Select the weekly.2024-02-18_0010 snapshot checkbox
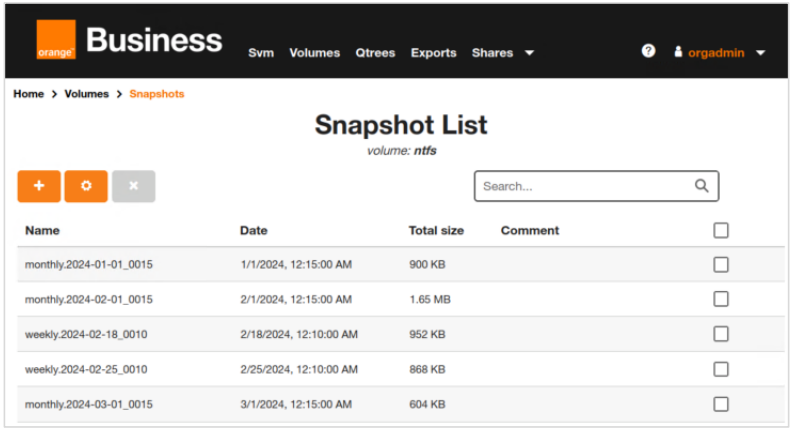795x429 pixels. click(721, 334)
